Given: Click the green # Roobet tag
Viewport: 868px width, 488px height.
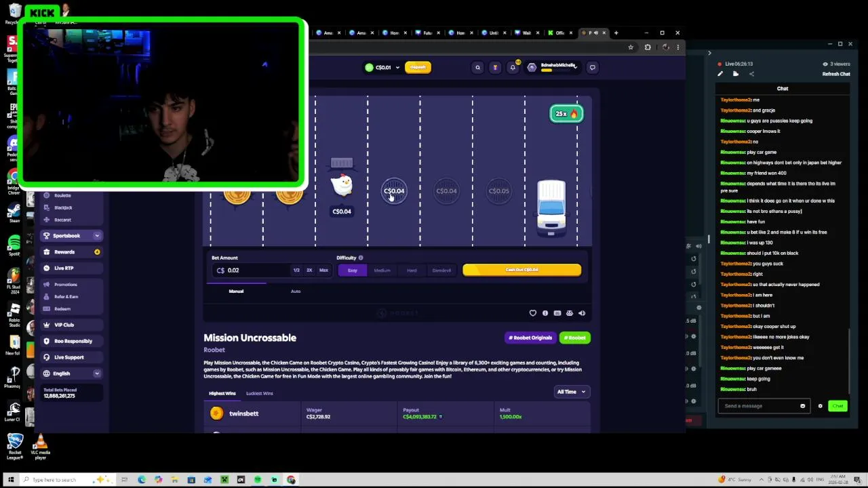Looking at the screenshot, I should pyautogui.click(x=574, y=338).
